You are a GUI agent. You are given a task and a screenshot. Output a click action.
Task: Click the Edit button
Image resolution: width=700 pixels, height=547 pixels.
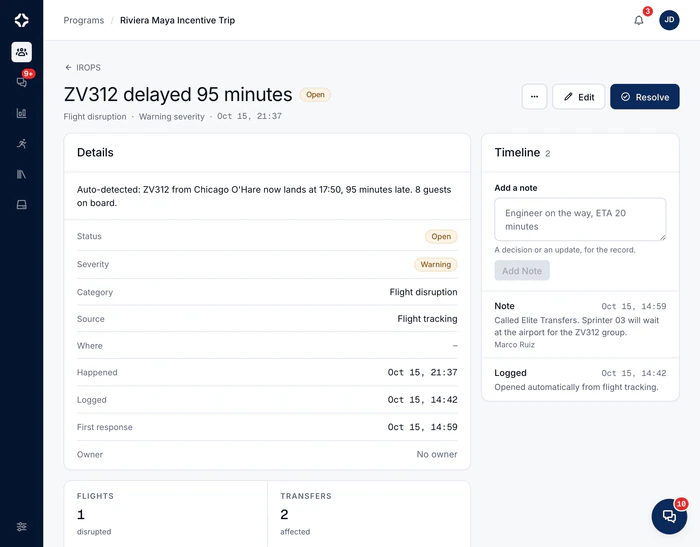tap(579, 97)
